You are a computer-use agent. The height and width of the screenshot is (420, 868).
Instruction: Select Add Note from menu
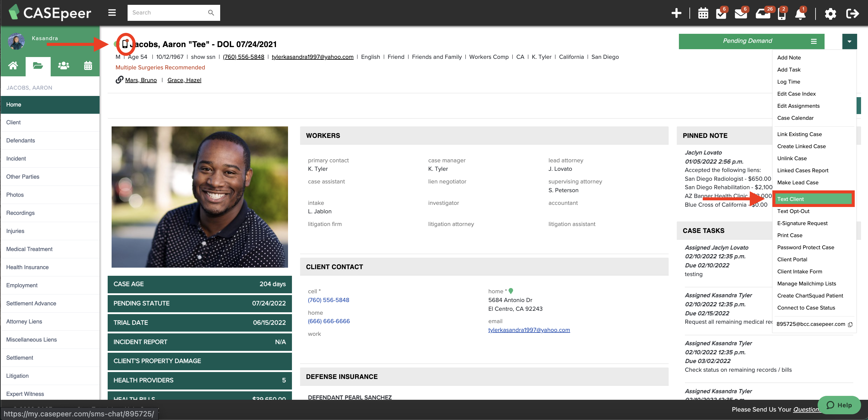[x=789, y=57]
